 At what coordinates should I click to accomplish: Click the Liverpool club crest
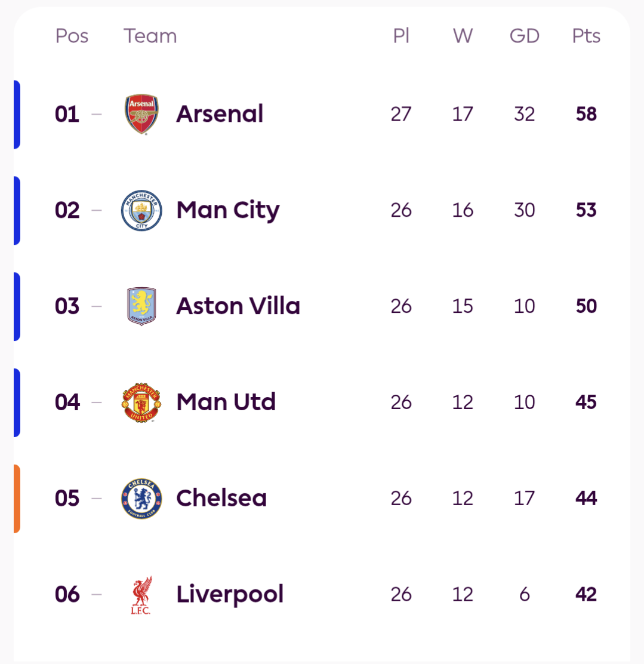141,595
